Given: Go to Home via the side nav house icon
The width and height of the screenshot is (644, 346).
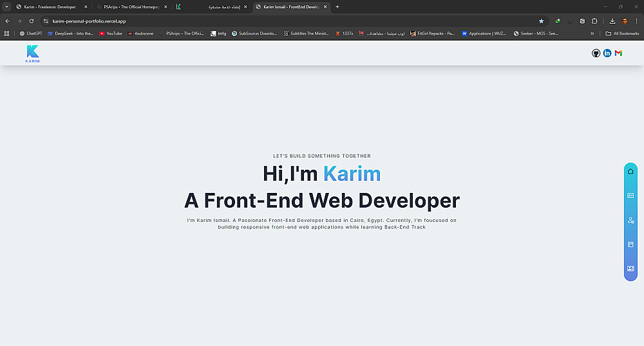Looking at the screenshot, I should (630, 171).
